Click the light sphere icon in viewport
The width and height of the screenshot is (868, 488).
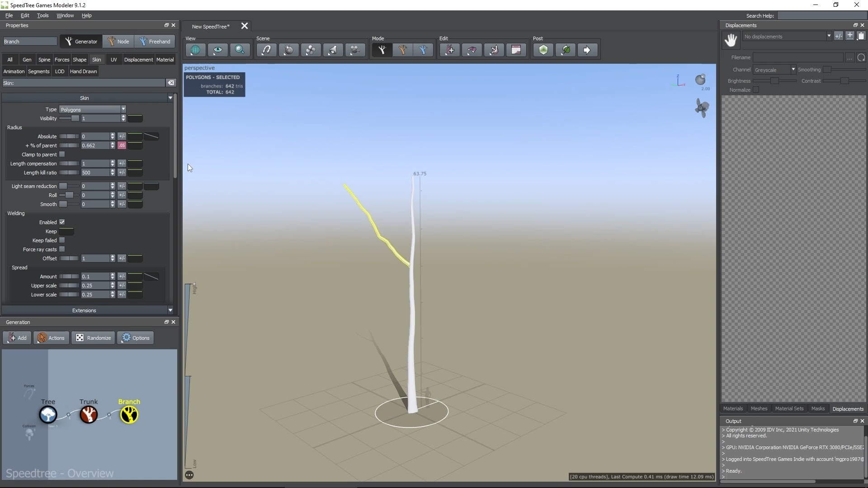click(x=700, y=80)
